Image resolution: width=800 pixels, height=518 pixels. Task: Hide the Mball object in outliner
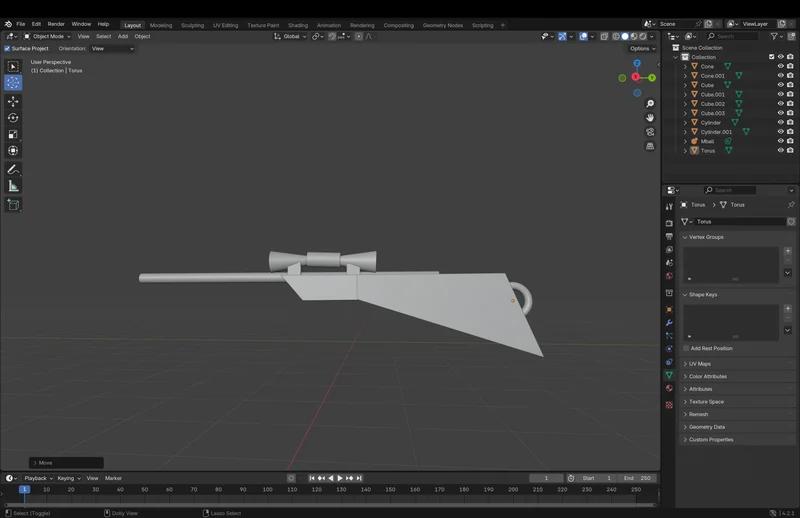780,141
